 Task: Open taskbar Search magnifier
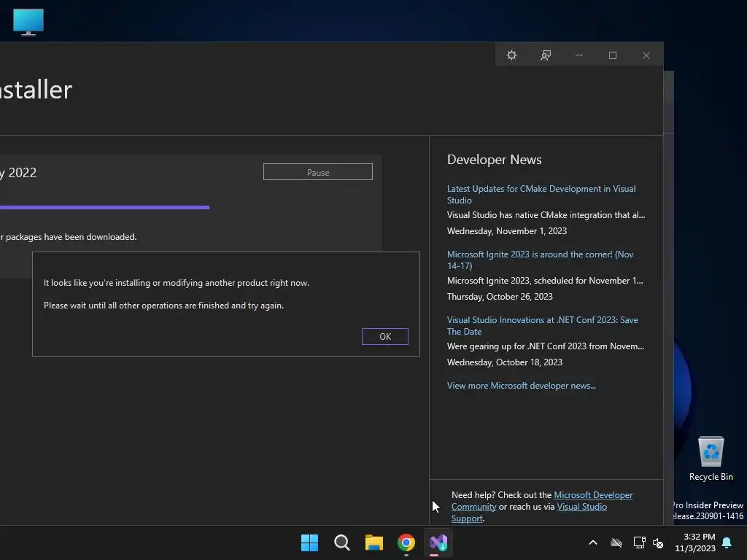click(341, 542)
